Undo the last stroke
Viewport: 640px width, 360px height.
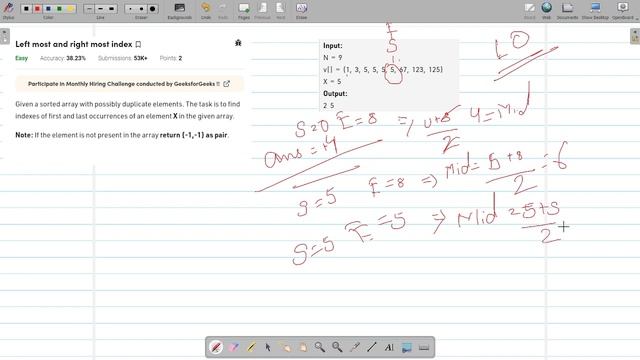206,11
